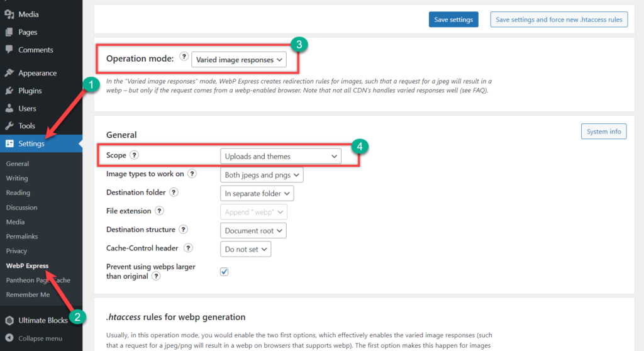Click the Comments speech bubble icon

coord(9,50)
